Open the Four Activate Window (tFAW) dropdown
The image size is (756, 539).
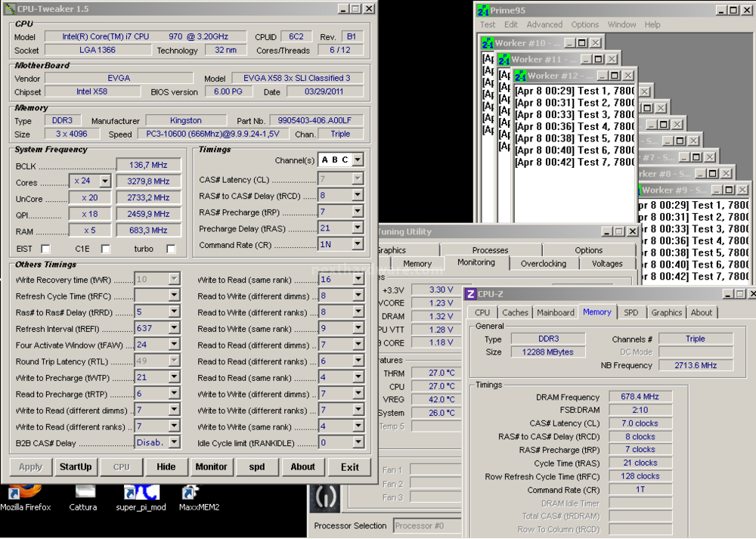pyautogui.click(x=174, y=345)
